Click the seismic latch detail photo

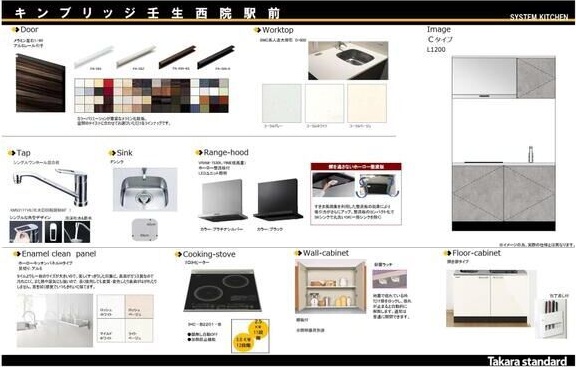[389, 279]
